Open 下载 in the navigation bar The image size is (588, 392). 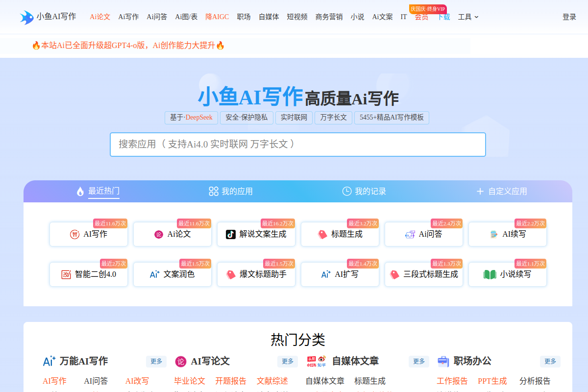click(x=443, y=17)
